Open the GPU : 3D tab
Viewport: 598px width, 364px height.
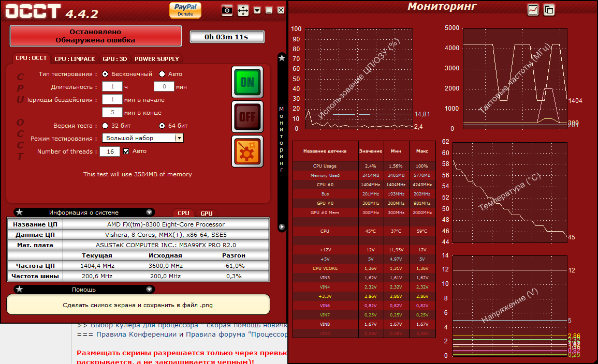click(115, 59)
